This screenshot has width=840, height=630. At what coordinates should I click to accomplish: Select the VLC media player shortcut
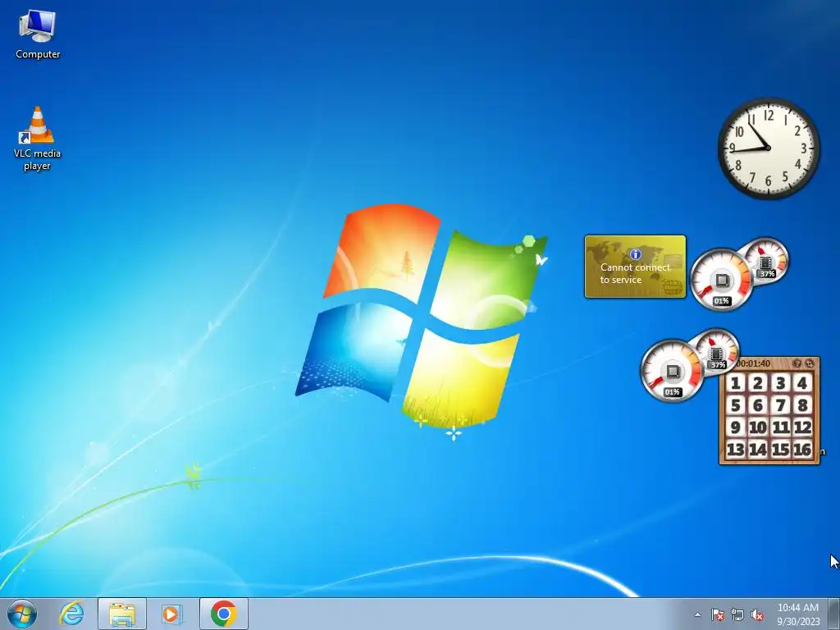coord(37,139)
